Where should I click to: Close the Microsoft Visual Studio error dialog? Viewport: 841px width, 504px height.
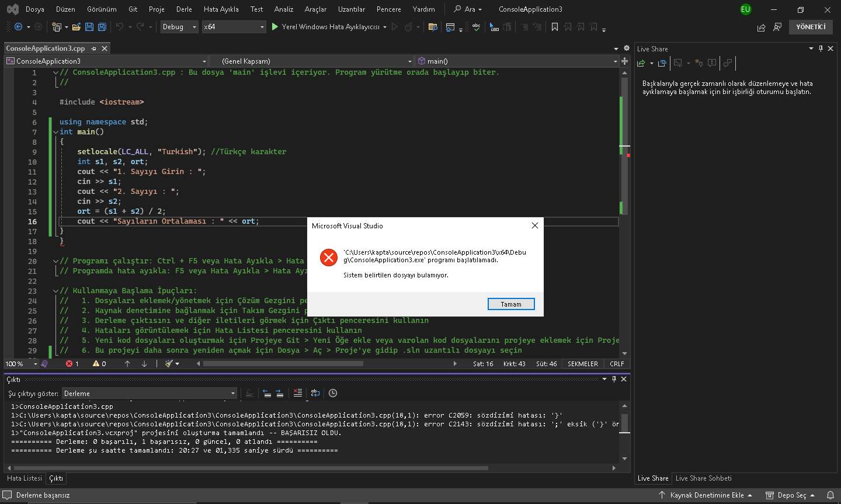pyautogui.click(x=535, y=225)
